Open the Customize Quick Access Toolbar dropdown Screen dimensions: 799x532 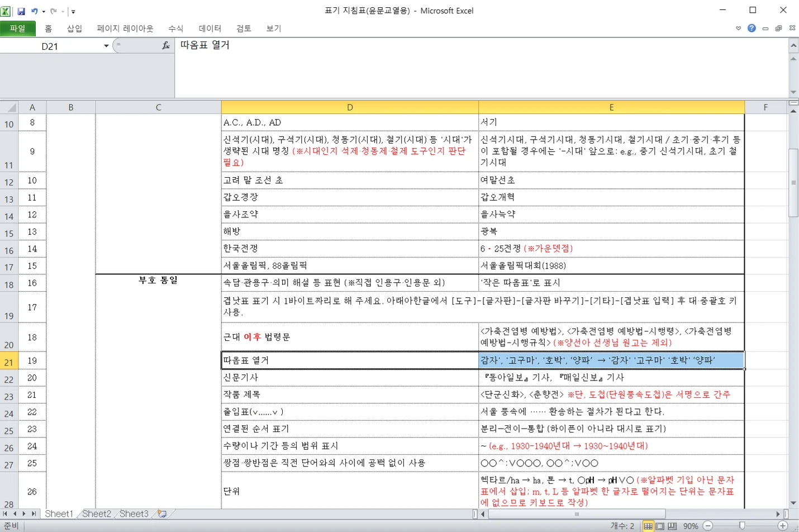[73, 11]
